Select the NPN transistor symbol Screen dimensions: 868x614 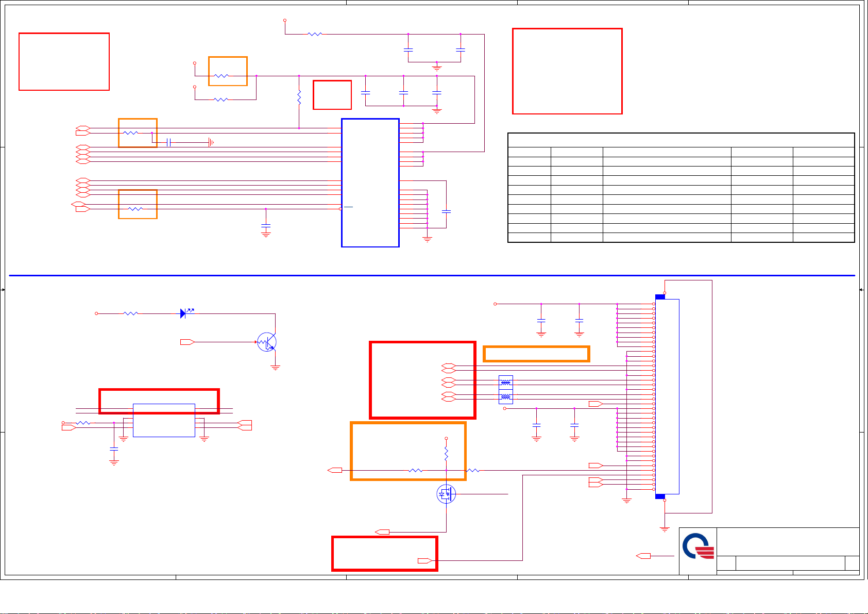pos(267,342)
